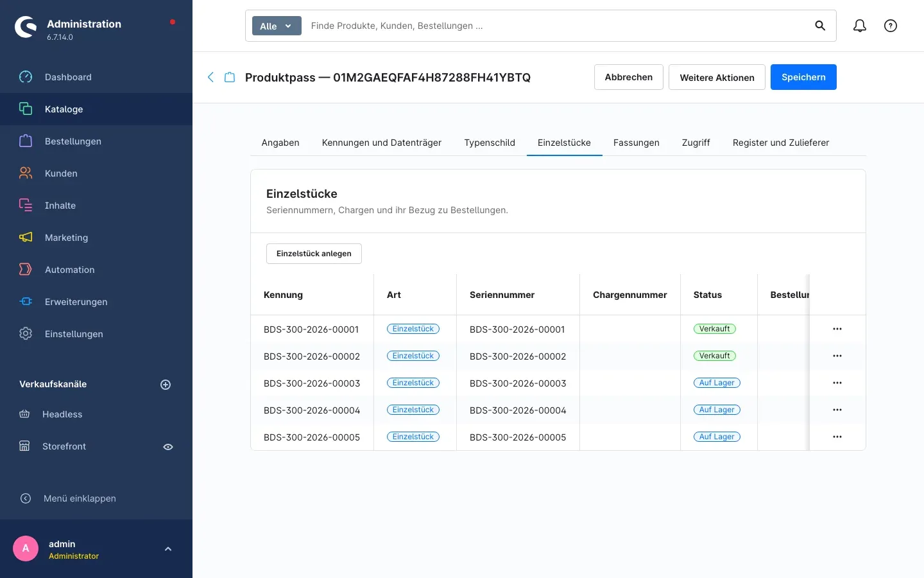Open the Typenschild tab
This screenshot has width=924, height=578.
[490, 143]
